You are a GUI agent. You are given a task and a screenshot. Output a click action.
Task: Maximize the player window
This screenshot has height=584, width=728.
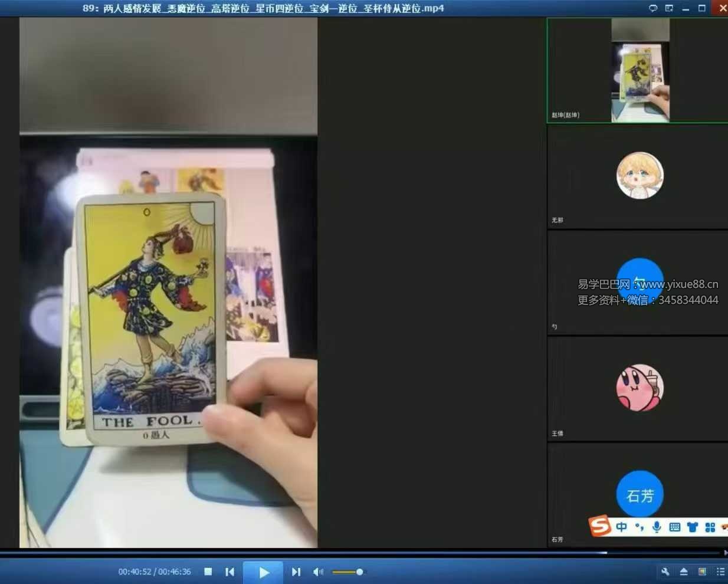coord(702,8)
